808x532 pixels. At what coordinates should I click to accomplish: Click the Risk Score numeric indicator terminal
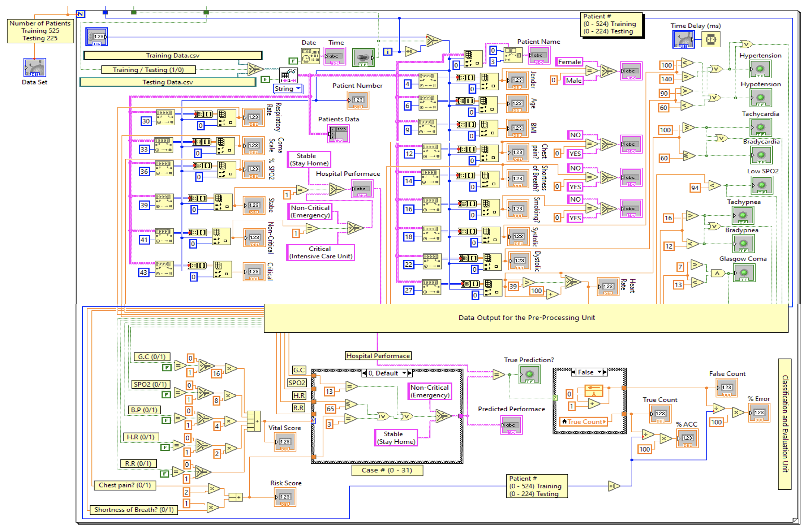click(285, 497)
